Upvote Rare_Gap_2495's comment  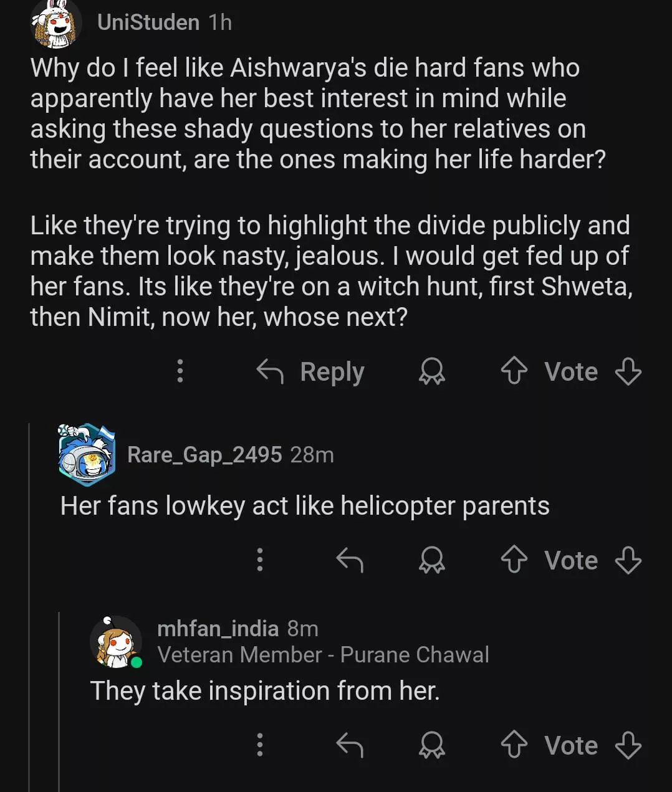(x=514, y=560)
